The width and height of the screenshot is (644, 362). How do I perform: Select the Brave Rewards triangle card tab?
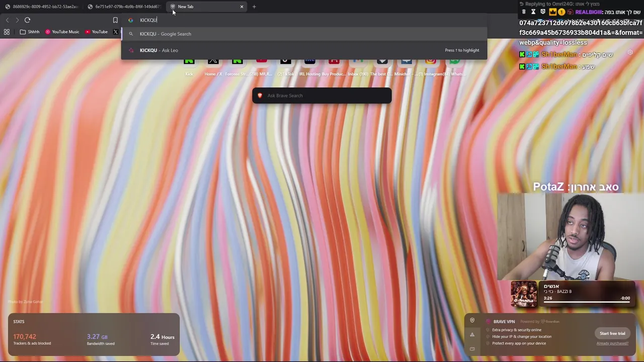coord(472,334)
